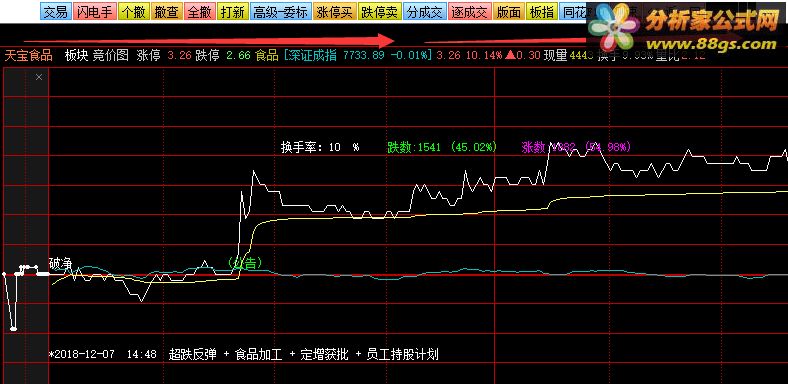Open the 闪电手 quick trade button

95,12
